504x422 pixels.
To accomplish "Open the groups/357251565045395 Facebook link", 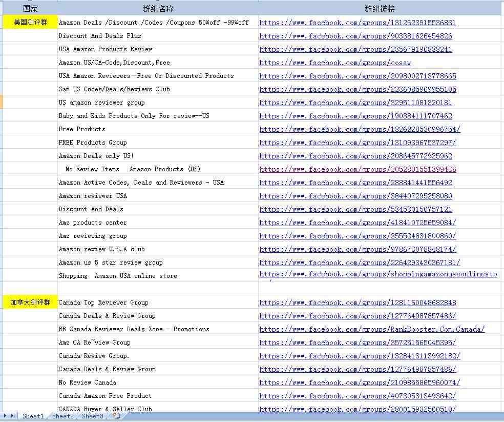I will tap(358, 343).
